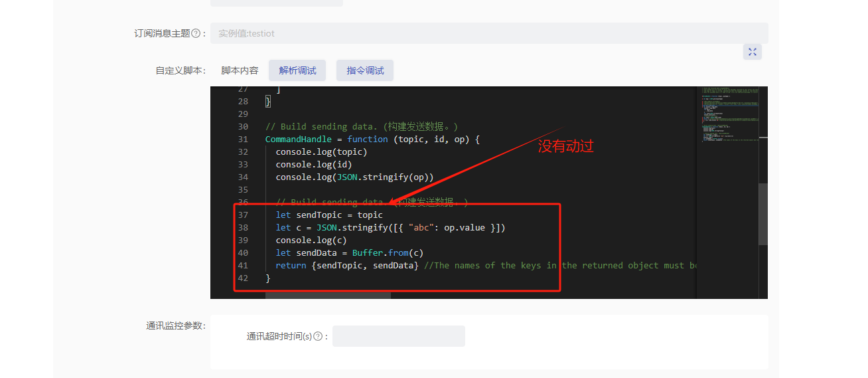
Task: Click the 'return {sendTopic, sendData}' code
Action: 347,265
